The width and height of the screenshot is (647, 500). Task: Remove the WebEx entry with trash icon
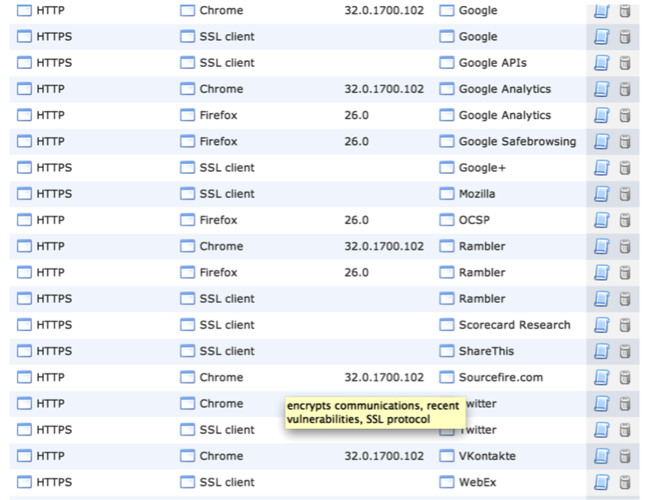(x=625, y=482)
